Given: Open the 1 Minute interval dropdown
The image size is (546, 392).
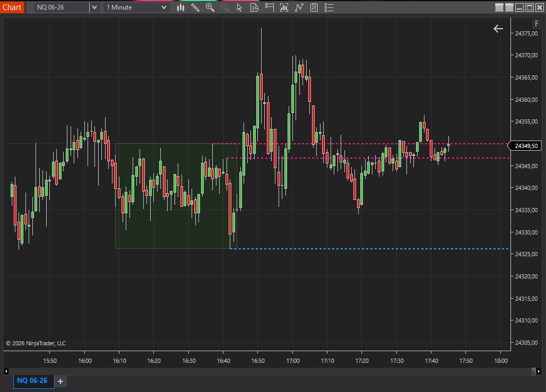Looking at the screenshot, I should click(x=163, y=7).
